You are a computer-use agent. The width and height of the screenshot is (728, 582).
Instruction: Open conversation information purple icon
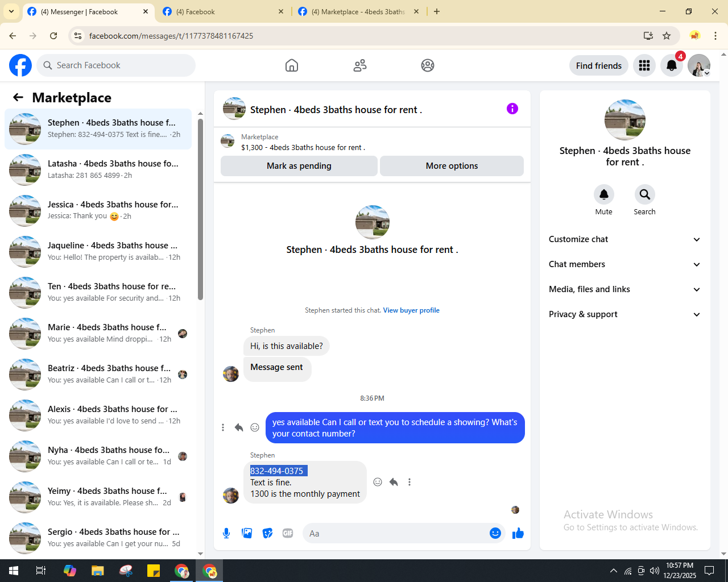[x=512, y=109]
